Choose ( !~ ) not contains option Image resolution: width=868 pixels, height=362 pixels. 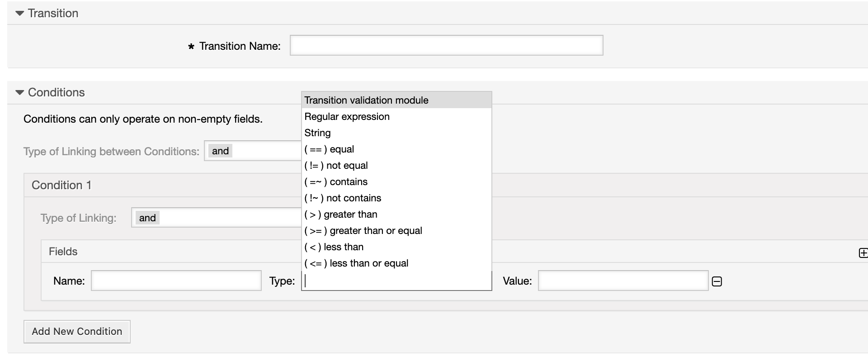click(x=343, y=198)
